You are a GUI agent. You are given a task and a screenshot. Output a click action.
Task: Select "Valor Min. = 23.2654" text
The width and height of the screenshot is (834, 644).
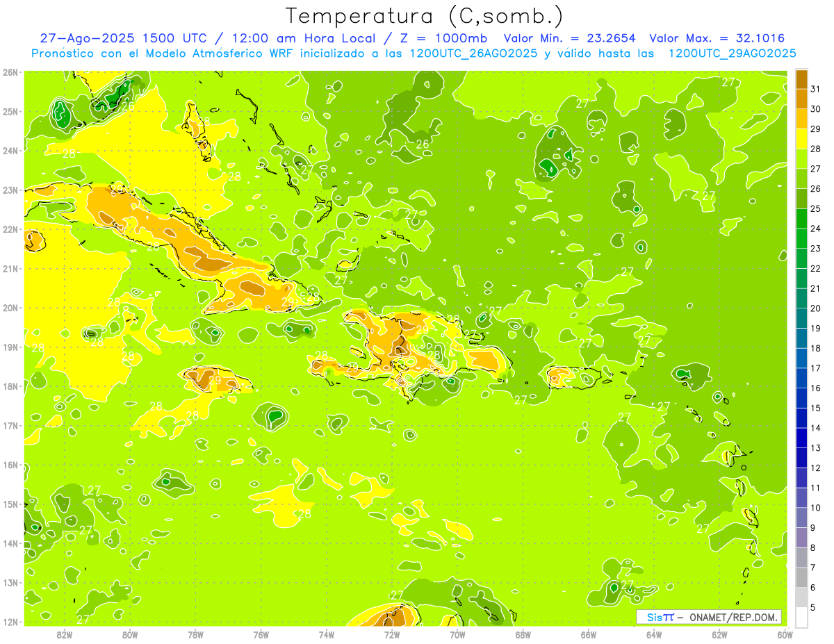click(570, 38)
